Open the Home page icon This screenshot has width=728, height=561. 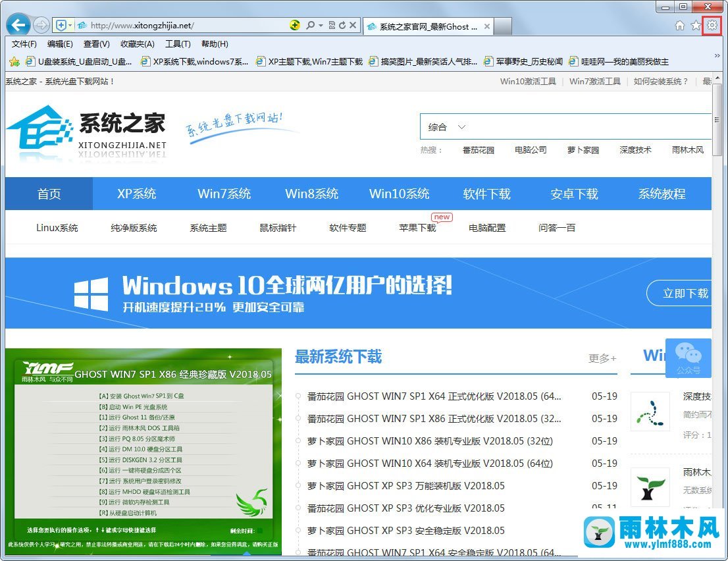(680, 26)
